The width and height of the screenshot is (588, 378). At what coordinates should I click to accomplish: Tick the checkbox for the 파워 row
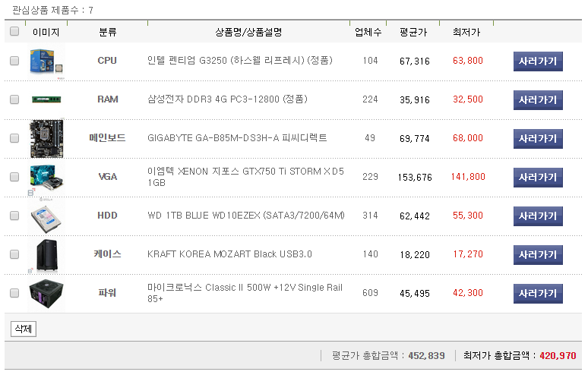[14, 293]
